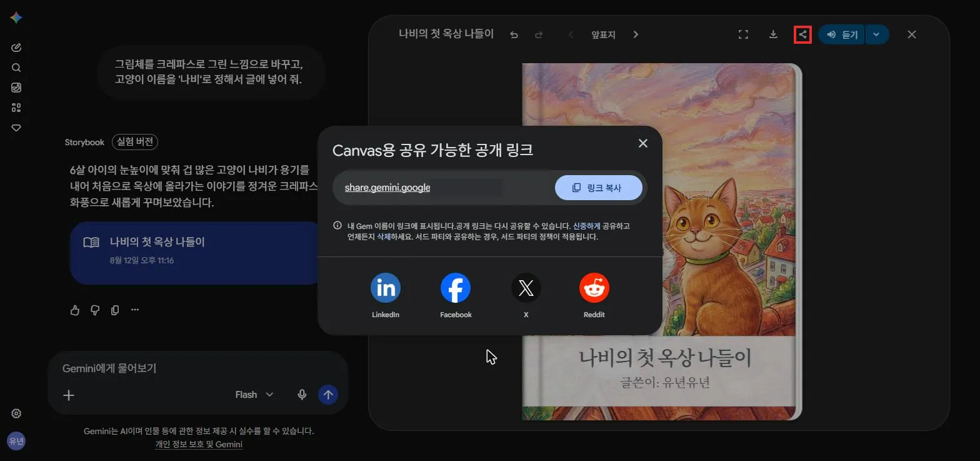Send the prompt with arrow button
The width and height of the screenshot is (980, 461).
point(328,395)
